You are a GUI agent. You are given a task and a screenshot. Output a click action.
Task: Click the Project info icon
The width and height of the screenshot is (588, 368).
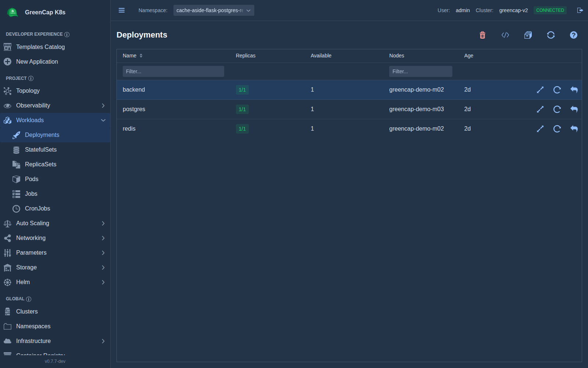(x=31, y=78)
